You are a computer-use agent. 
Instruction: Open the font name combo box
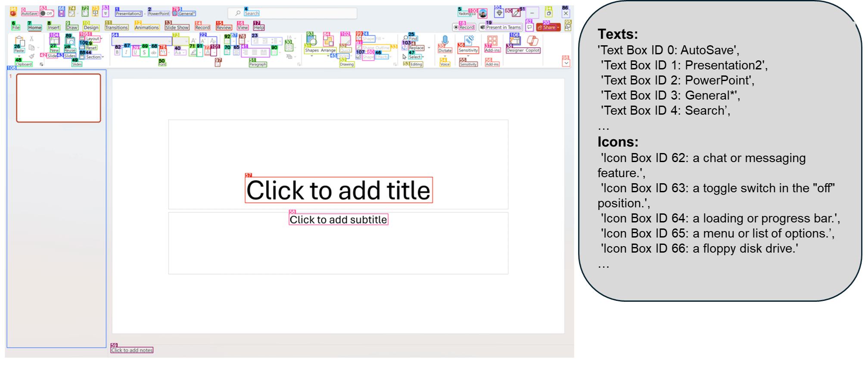[x=142, y=41]
